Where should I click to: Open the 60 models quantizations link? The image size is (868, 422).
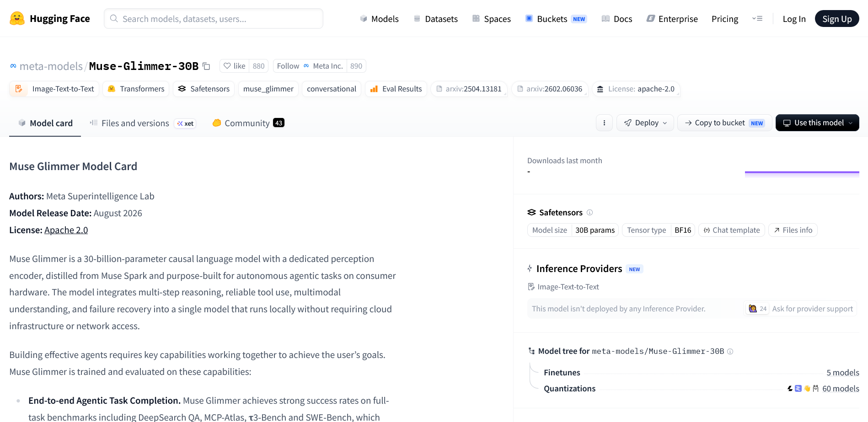pos(841,389)
